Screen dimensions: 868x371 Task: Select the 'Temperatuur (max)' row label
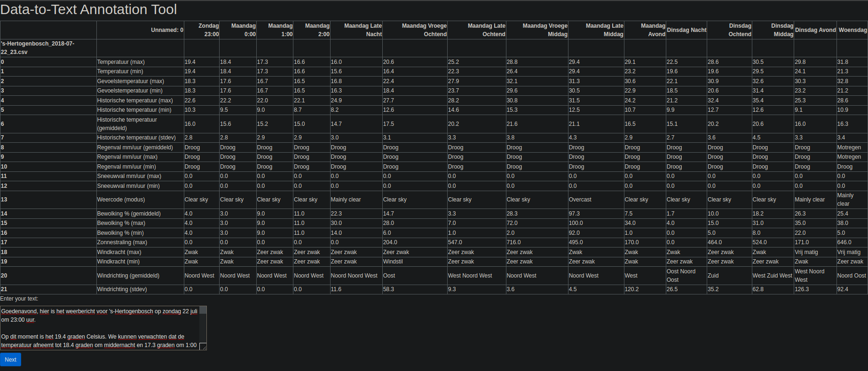(121, 62)
